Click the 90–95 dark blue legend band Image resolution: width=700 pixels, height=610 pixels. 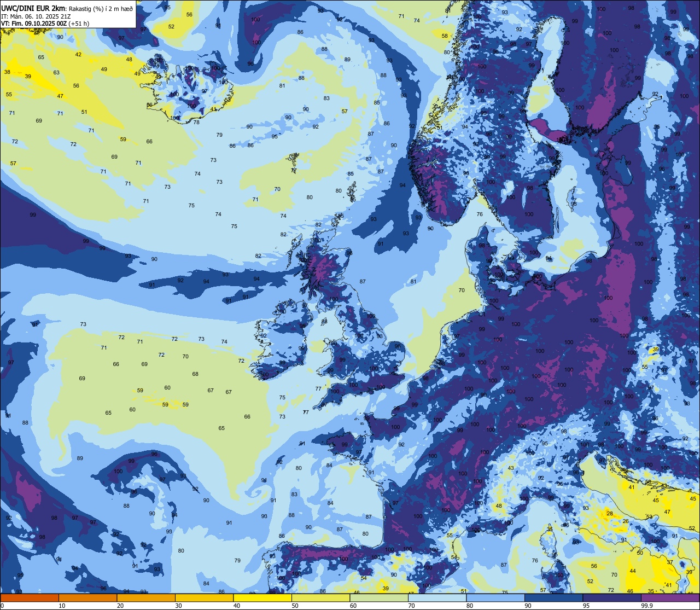point(553,597)
